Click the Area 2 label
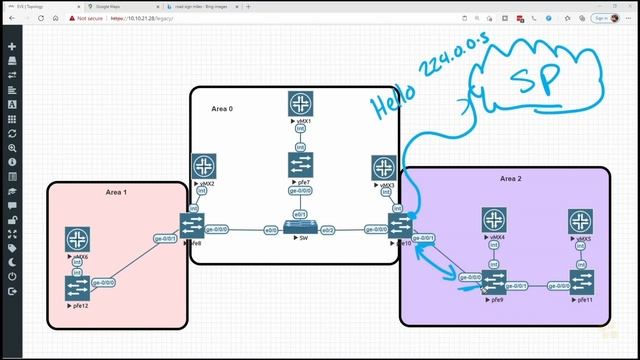The image size is (640, 360). 511,178
